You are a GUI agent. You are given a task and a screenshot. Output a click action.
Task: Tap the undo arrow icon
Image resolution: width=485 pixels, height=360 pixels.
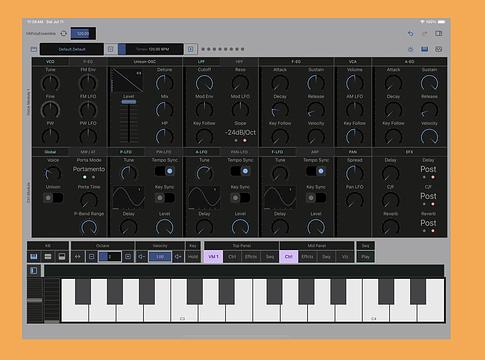click(410, 34)
